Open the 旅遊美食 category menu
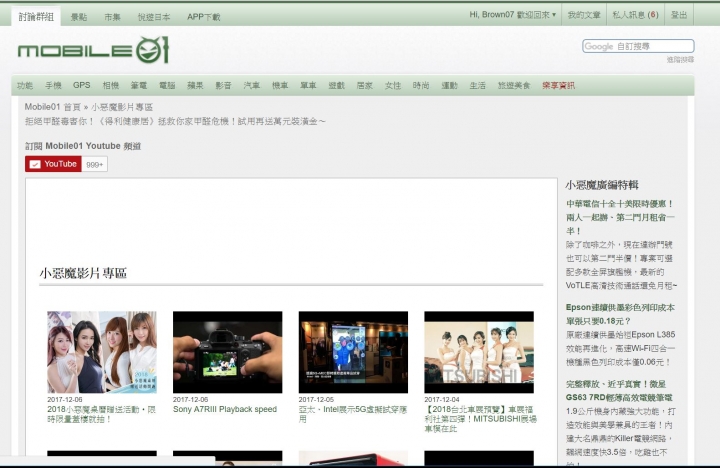 (514, 85)
